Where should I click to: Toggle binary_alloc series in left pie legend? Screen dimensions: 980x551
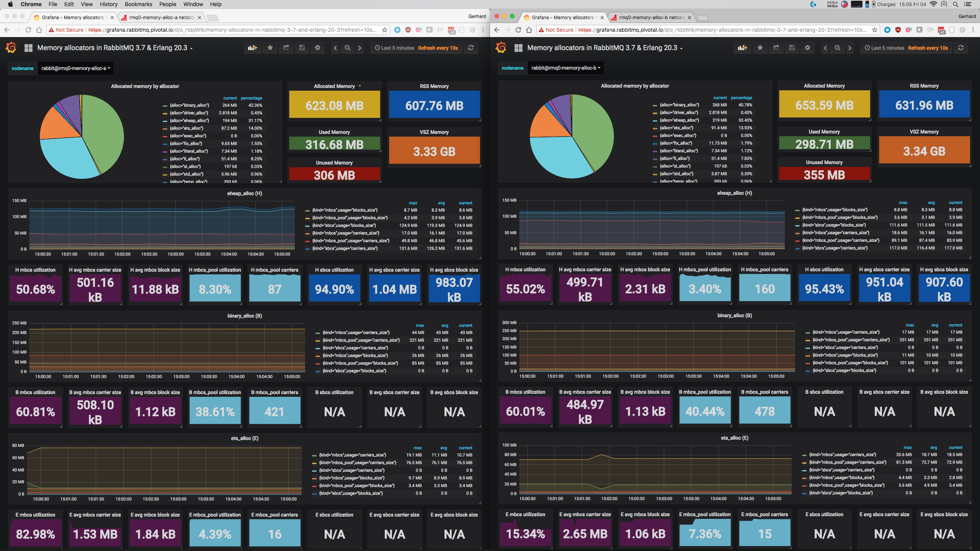[189, 105]
